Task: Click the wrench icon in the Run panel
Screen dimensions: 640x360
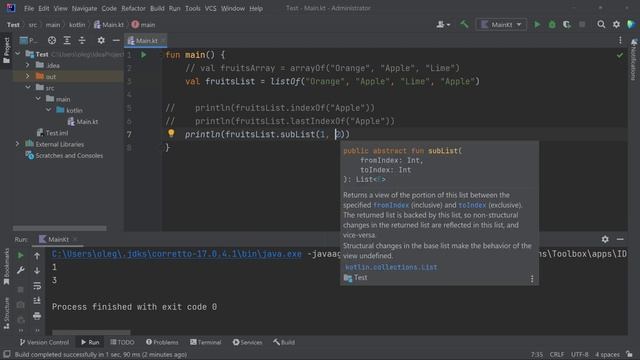Action: click(20, 270)
